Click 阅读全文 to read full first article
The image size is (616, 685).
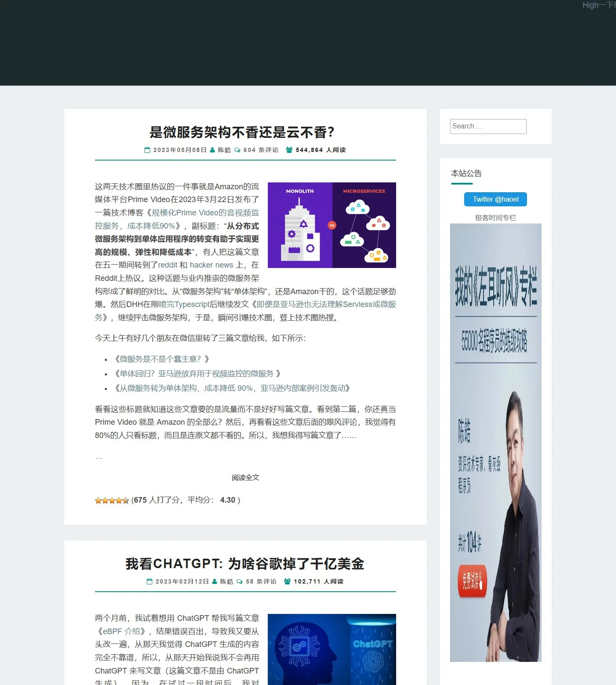point(246,478)
